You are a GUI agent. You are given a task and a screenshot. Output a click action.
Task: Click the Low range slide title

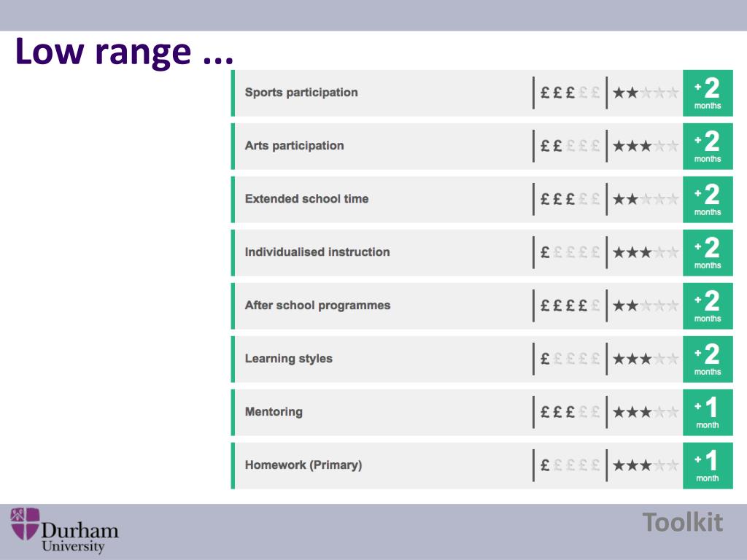[x=124, y=52]
